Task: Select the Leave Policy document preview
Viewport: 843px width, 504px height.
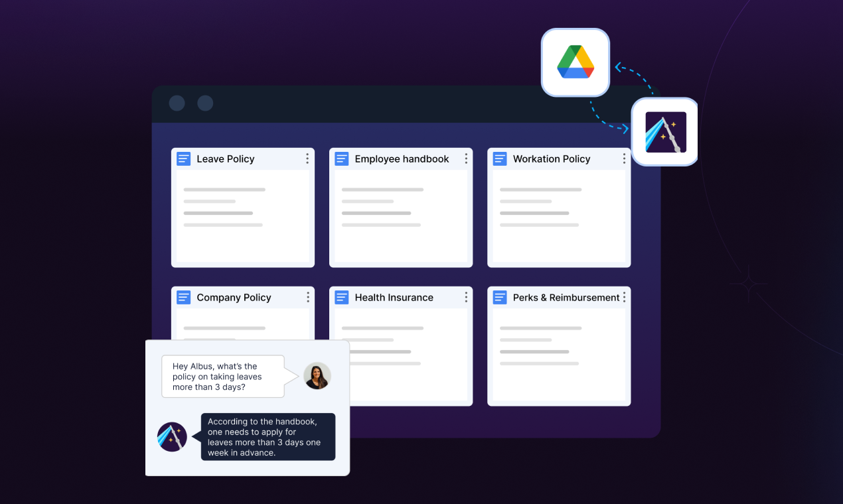Action: tap(243, 216)
